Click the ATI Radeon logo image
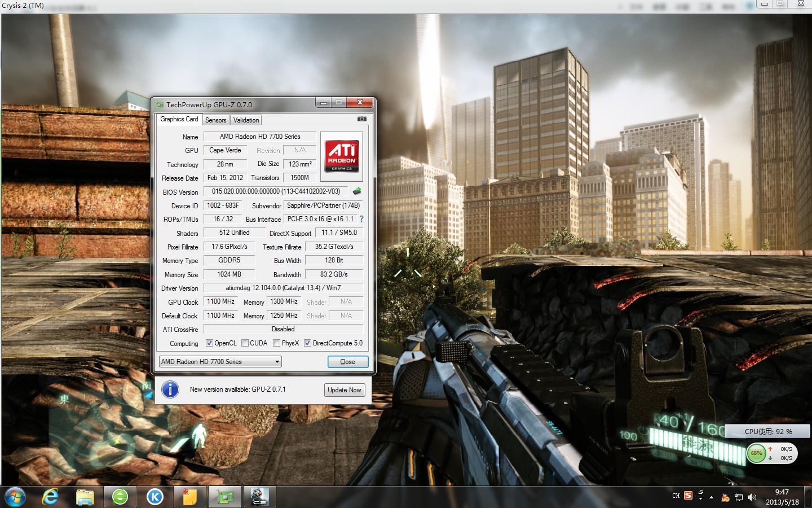Image resolution: width=812 pixels, height=508 pixels. point(342,156)
